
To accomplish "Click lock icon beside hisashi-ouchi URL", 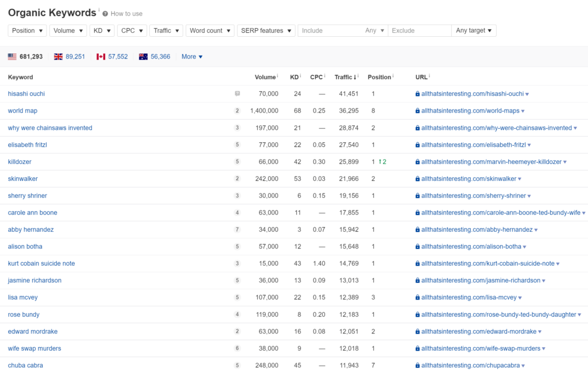I will click(417, 94).
